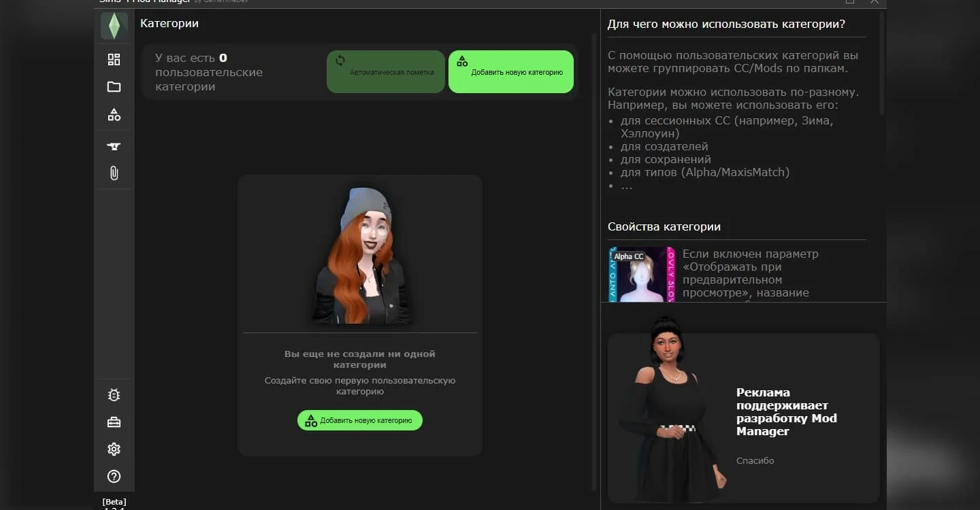Click the Реклама поддерживает разработку ad banner

click(743, 418)
